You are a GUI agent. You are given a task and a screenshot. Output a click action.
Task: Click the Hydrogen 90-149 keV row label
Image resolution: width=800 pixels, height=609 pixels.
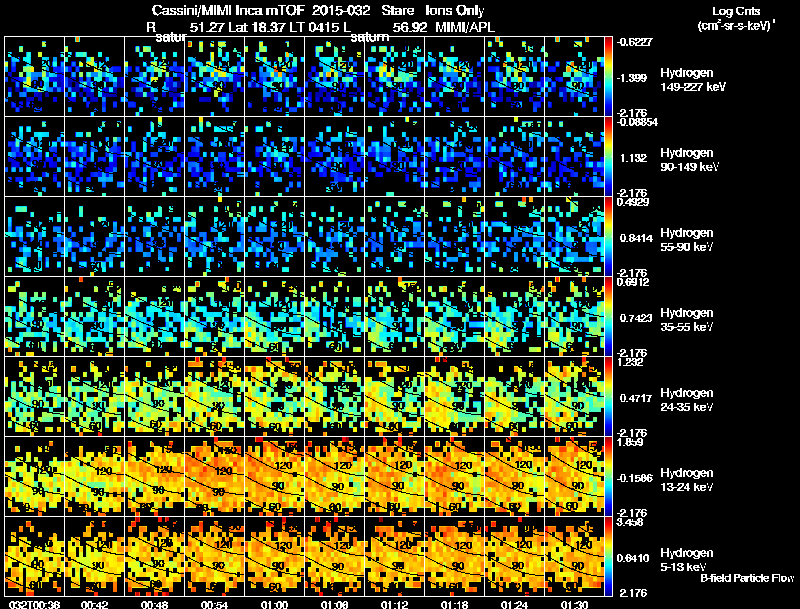pyautogui.click(x=689, y=160)
